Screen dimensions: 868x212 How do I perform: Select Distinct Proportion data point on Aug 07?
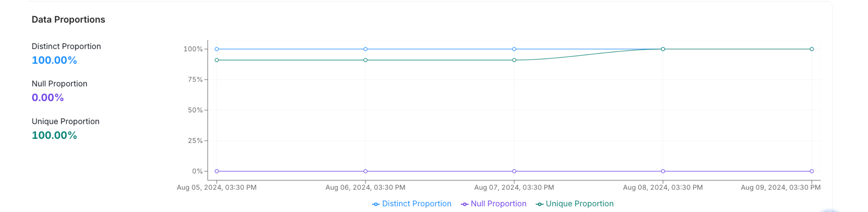click(x=514, y=49)
